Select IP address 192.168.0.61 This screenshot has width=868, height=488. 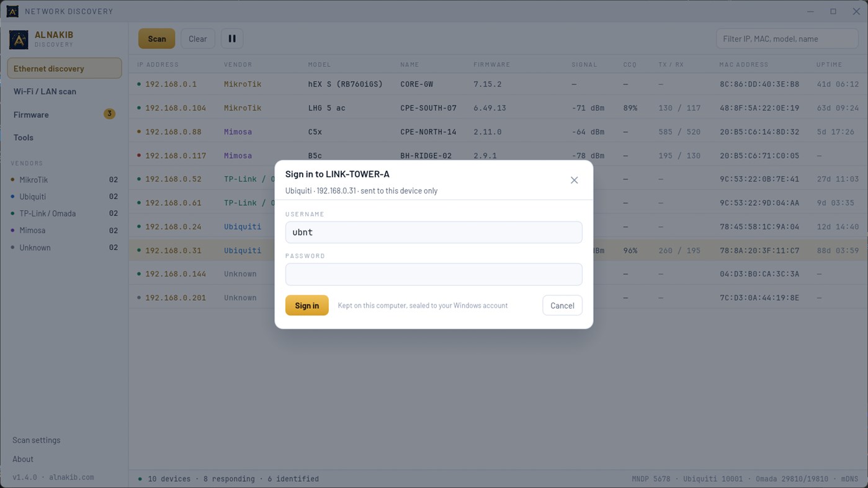pyautogui.click(x=173, y=203)
